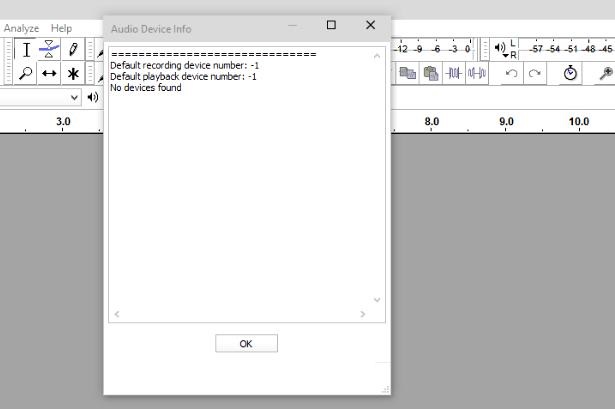Click the Undo arrow icon
The height and width of the screenshot is (409, 615).
(511, 73)
